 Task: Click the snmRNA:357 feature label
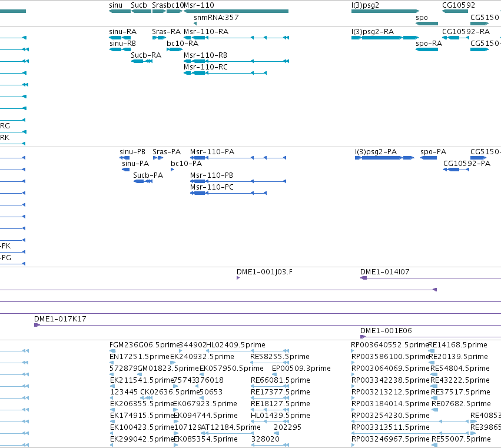(216, 17)
